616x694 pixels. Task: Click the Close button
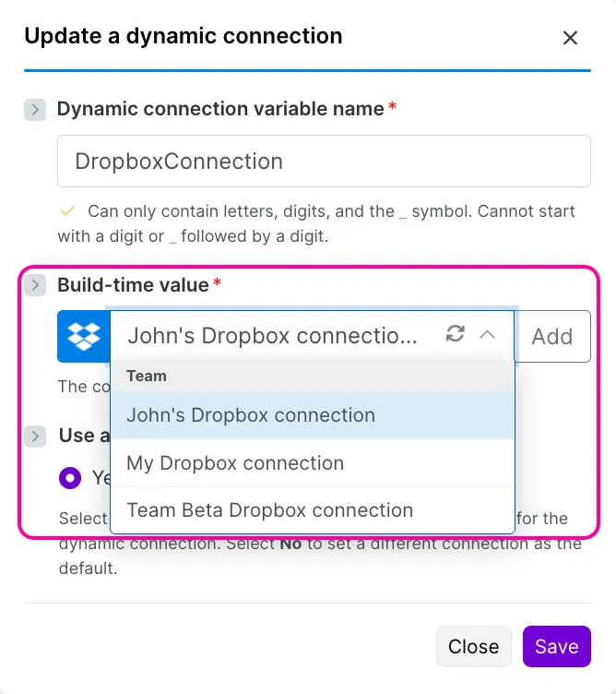tap(474, 647)
